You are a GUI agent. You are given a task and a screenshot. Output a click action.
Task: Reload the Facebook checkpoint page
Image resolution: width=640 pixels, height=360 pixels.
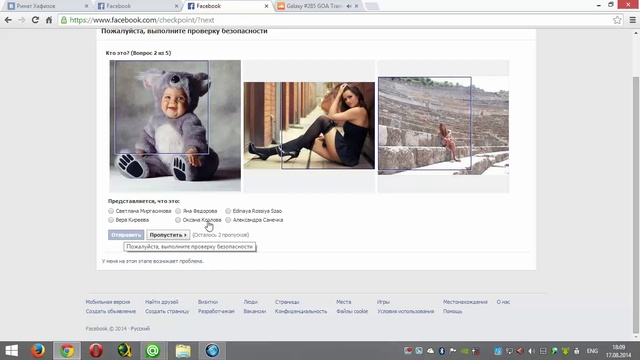point(35,20)
